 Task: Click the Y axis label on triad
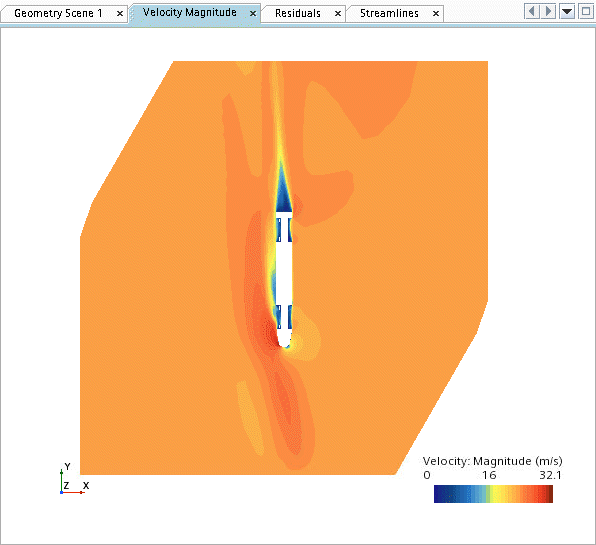pyautogui.click(x=67, y=466)
